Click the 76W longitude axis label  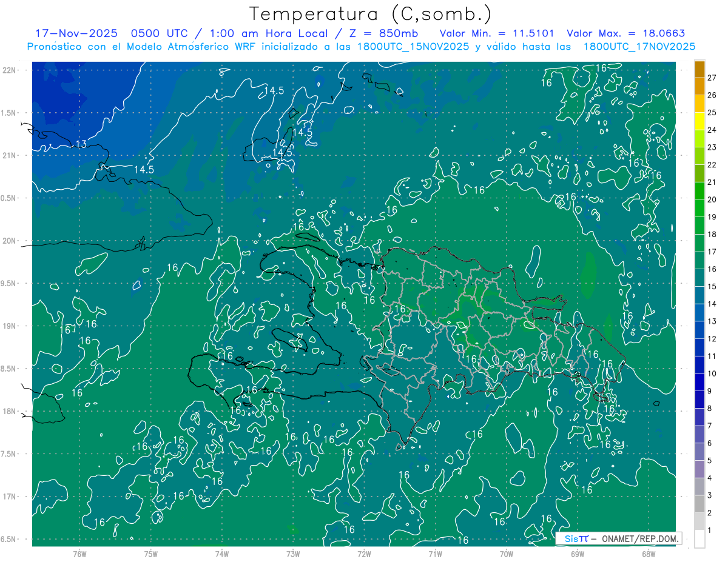tap(80, 554)
